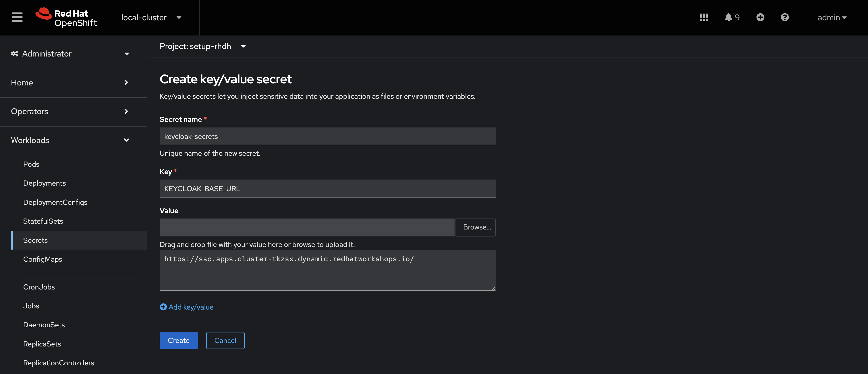Open the Project setup-rhdh selector
This screenshot has width=868, height=374.
[202, 46]
